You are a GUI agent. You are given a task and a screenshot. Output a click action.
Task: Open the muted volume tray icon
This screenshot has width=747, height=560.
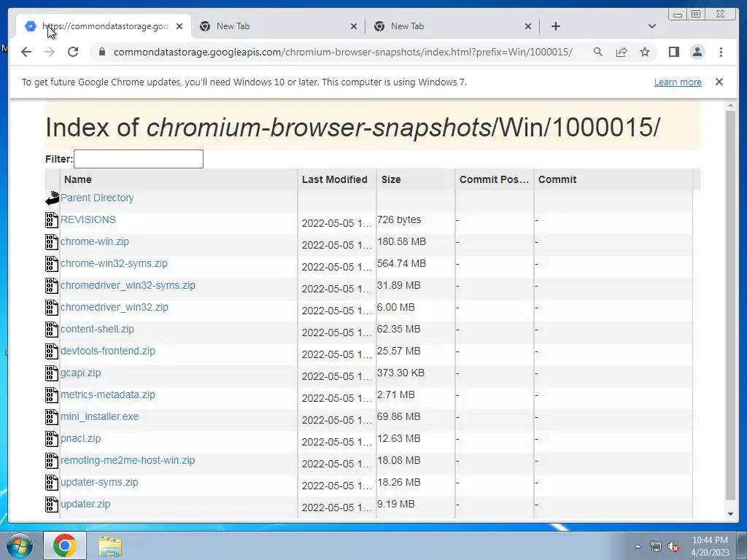(x=673, y=547)
